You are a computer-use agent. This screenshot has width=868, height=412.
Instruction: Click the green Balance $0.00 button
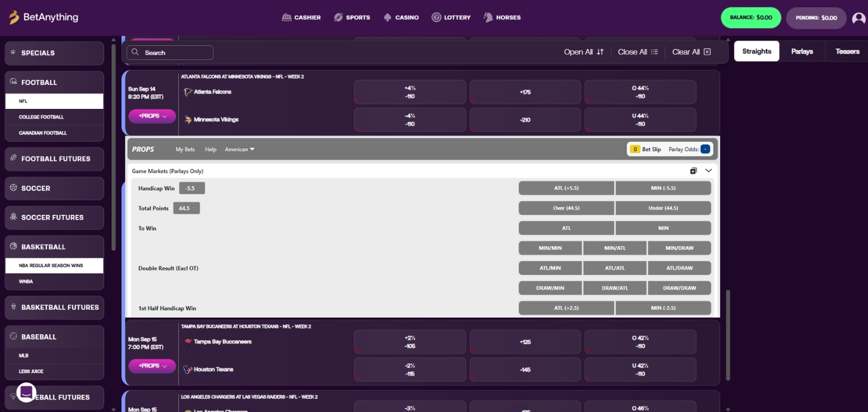pos(751,18)
